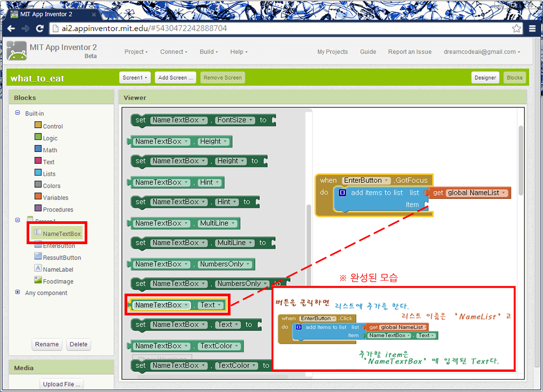The height and width of the screenshot is (392, 543).
Task: Click the NameLabel component icon
Action: [38, 268]
